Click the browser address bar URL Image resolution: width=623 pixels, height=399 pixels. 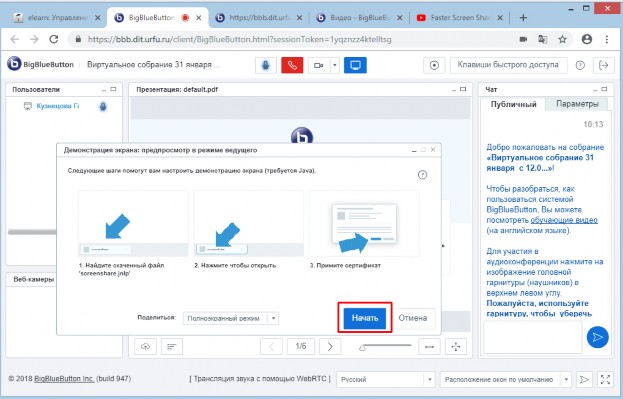point(239,39)
